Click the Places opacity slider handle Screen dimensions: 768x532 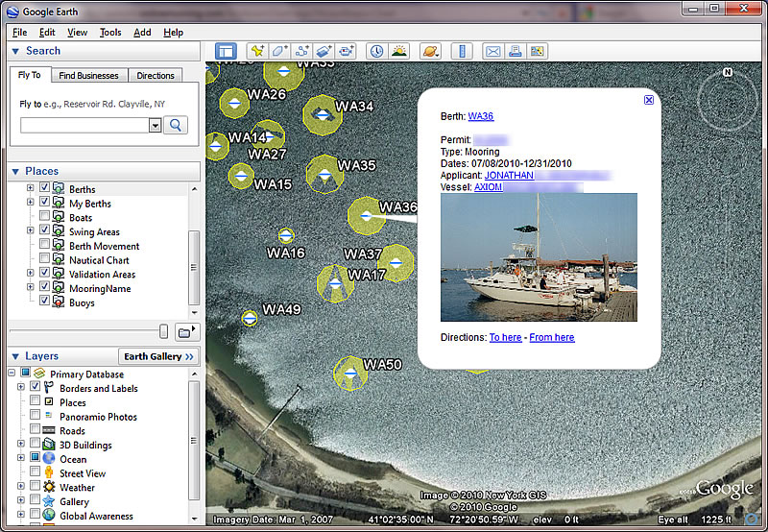point(163,331)
